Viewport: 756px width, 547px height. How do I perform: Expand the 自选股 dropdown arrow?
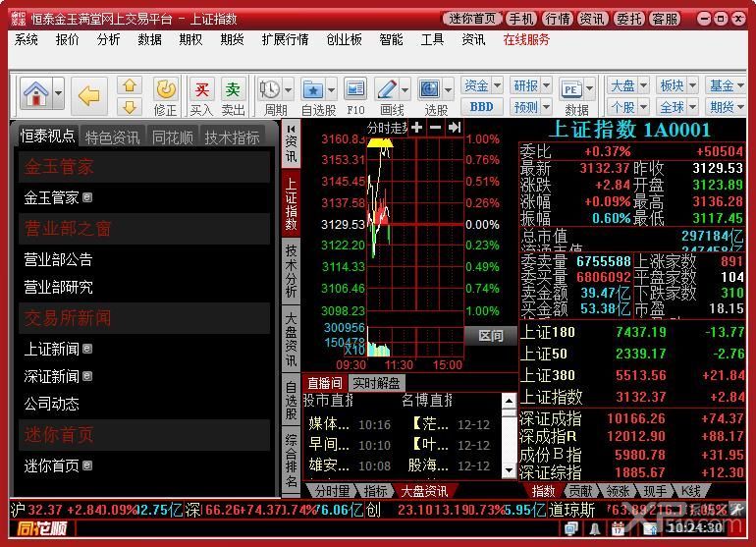[331, 89]
